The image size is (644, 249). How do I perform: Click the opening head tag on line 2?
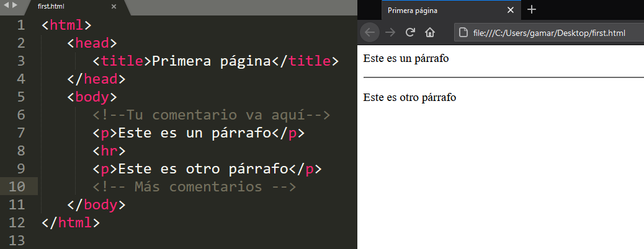point(92,43)
